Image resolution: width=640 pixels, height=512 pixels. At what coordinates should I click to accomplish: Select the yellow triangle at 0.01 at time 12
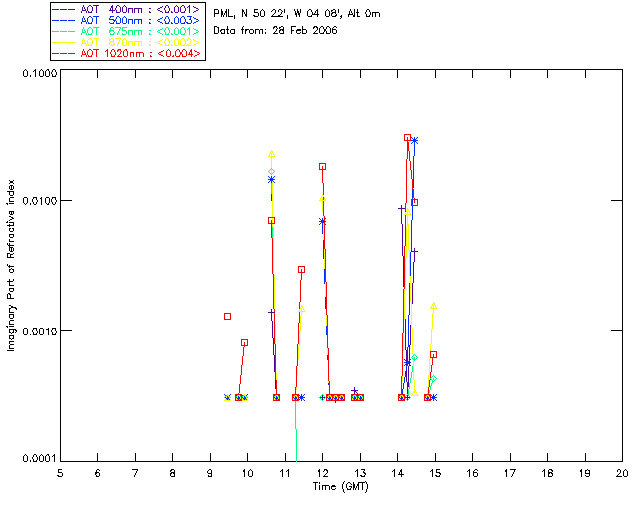(x=322, y=199)
